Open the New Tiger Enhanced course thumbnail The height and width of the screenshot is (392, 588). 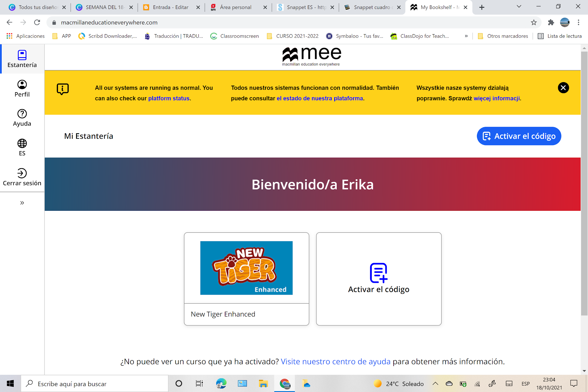246,268
